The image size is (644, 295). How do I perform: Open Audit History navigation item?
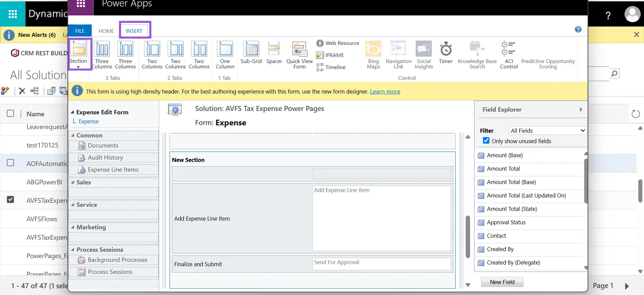(x=105, y=158)
